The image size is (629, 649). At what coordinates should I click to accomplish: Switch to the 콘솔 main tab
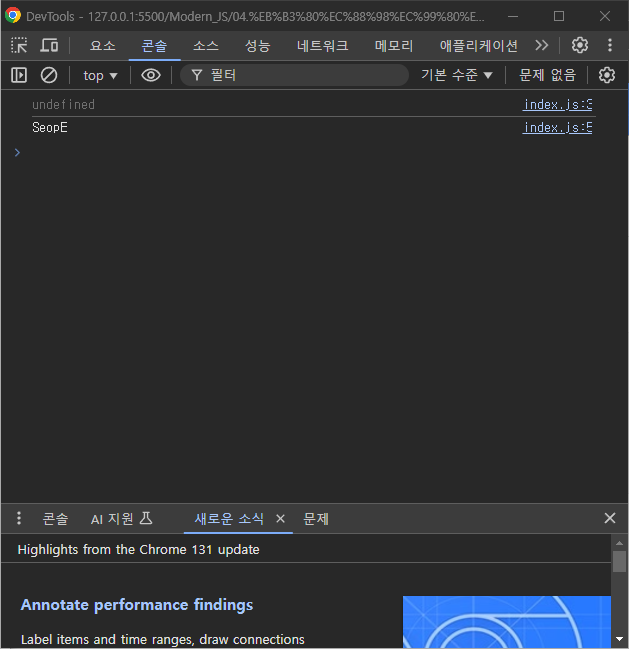click(154, 46)
